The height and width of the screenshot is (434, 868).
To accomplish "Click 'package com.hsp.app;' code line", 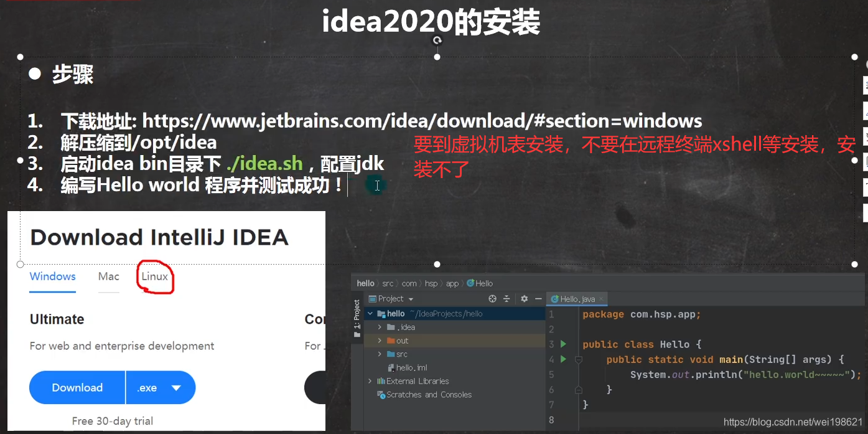I will [642, 314].
